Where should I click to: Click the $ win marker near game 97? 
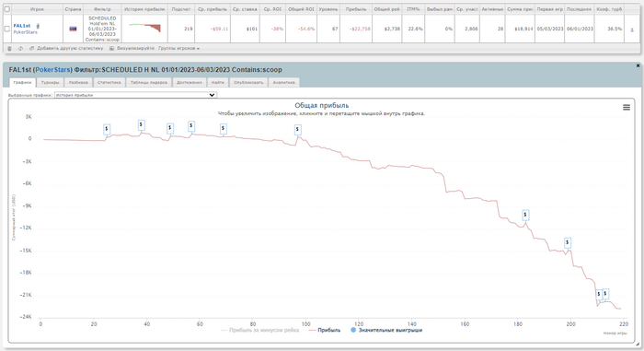pos(298,130)
